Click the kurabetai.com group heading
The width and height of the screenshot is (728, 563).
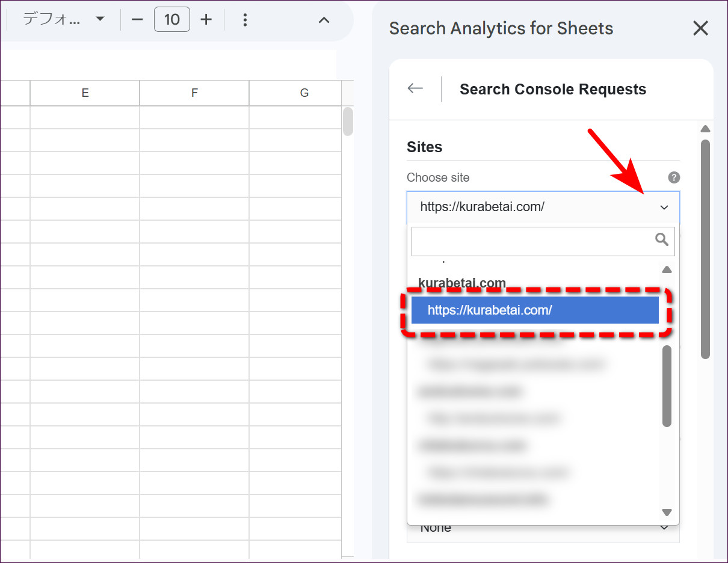[462, 283]
